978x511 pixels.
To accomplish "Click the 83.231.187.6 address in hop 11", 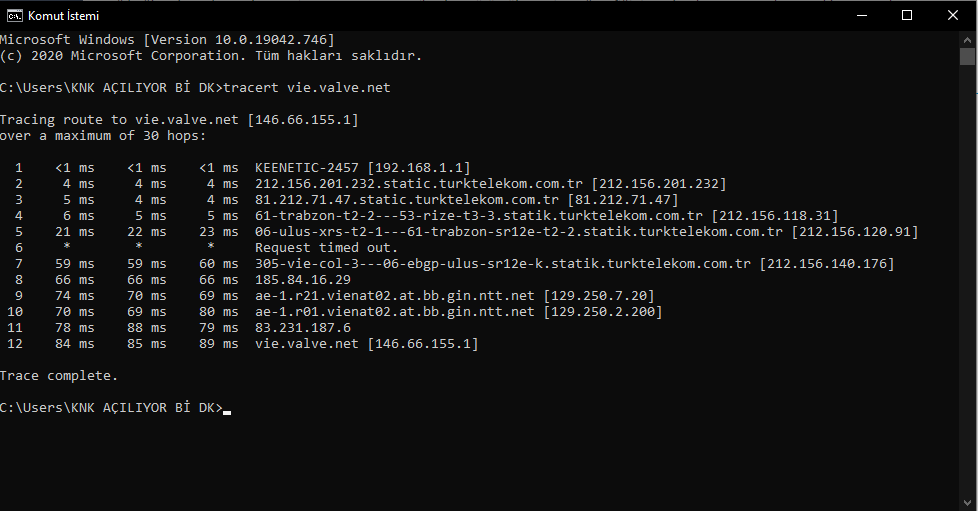I will pyautogui.click(x=303, y=328).
